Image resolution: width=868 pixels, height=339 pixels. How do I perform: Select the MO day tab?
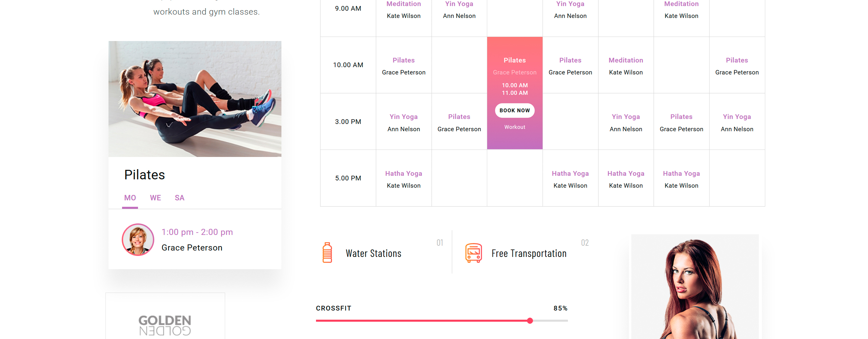130,198
